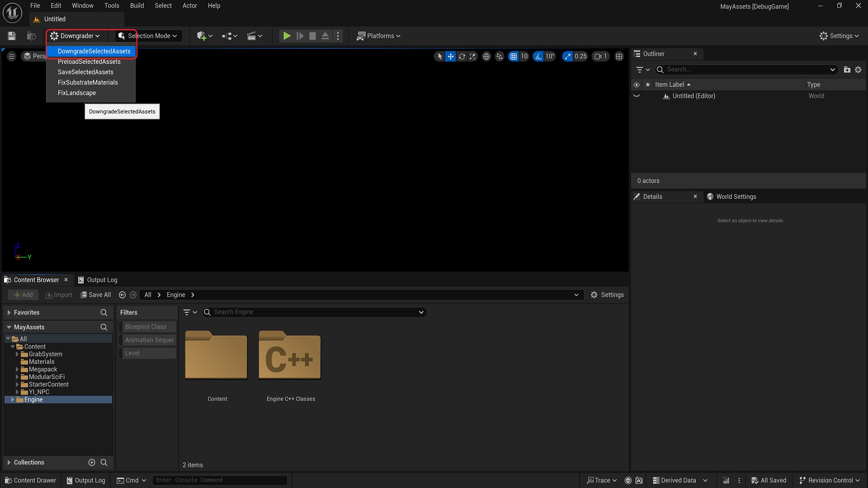Choose FixLandscape from the Downgrader menu
This screenshot has height=488, width=868.
coord(77,93)
